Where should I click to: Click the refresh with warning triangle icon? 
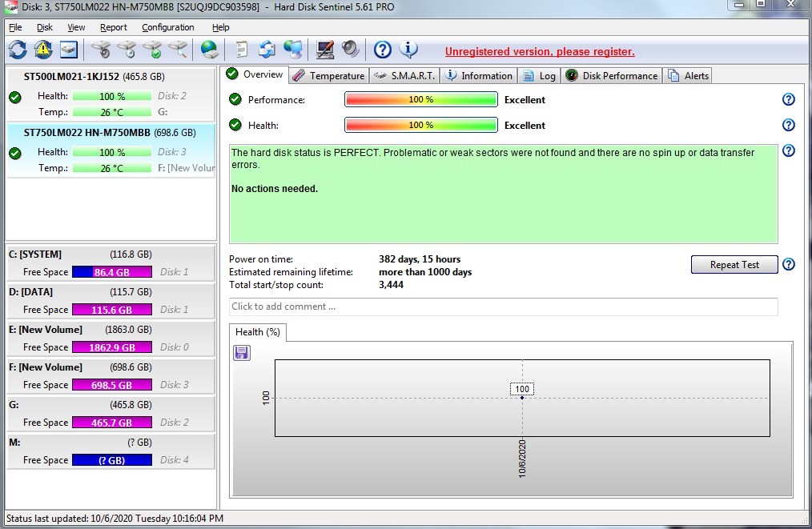tap(43, 50)
